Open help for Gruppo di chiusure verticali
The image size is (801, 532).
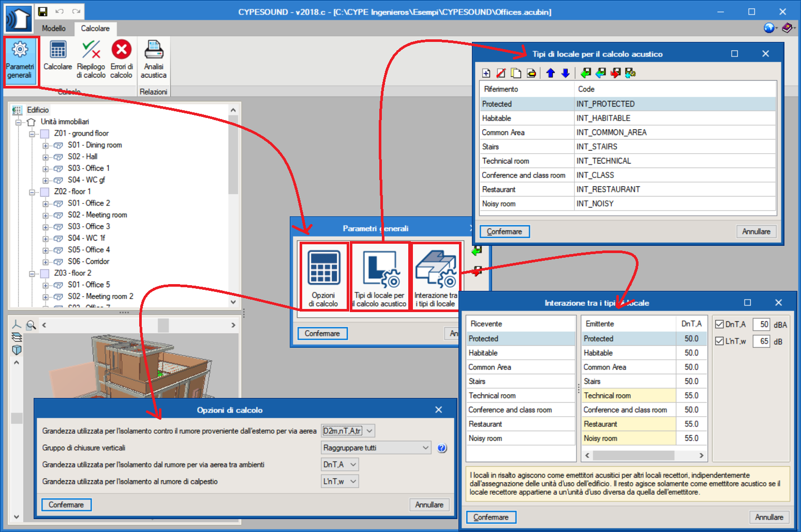click(442, 448)
